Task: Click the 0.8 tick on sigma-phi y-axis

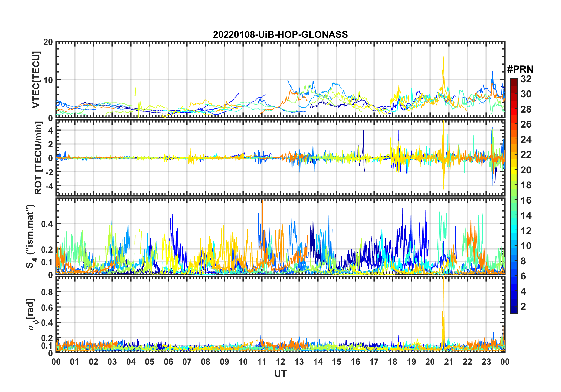Action: click(x=47, y=292)
